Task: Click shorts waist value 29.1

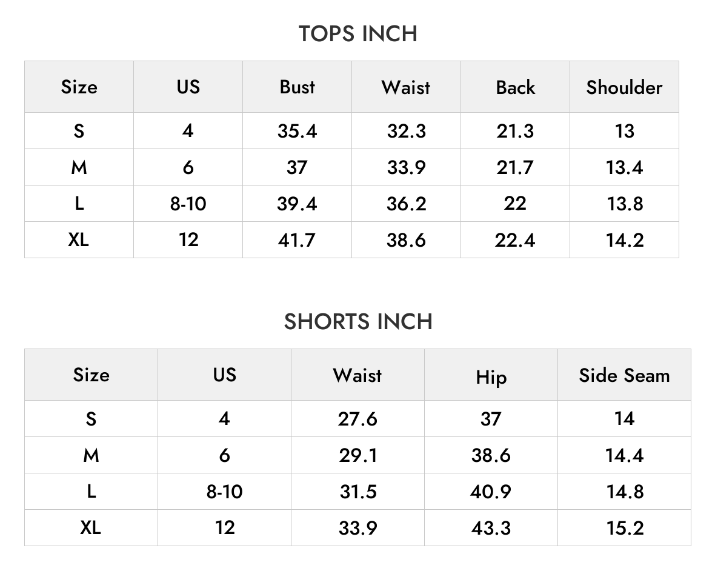Action: tap(358, 455)
